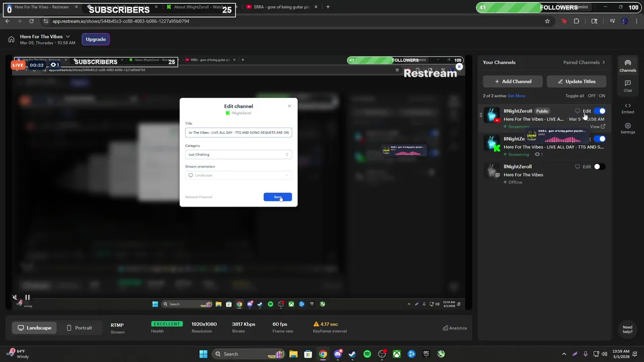Toggle all channels OFF

pos(592,96)
